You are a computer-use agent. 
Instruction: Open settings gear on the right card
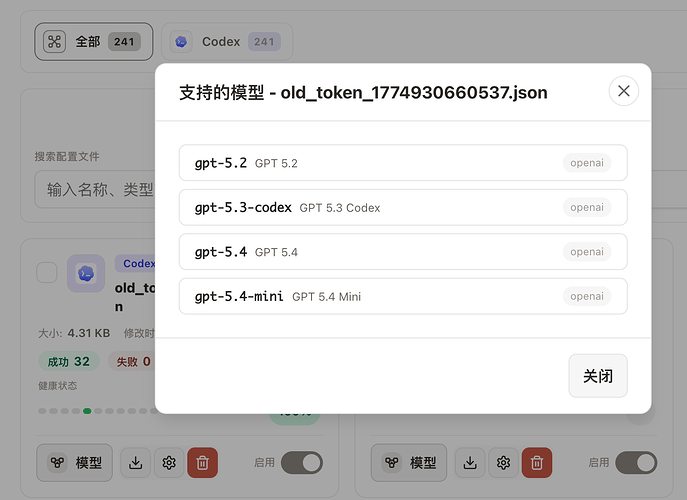(x=503, y=463)
